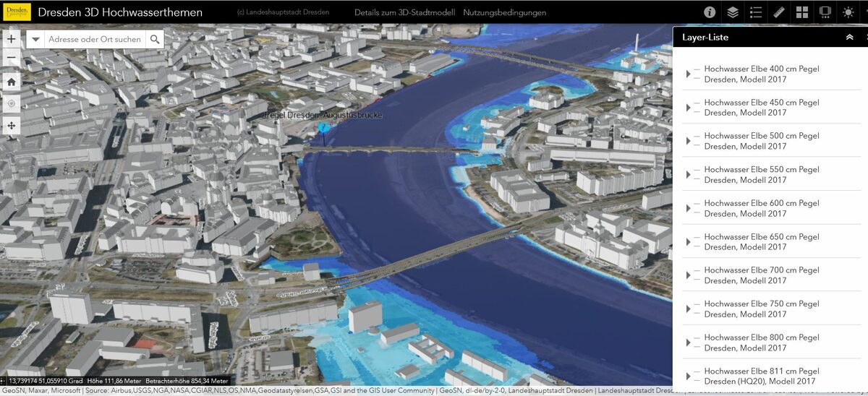
Task: Zoom out with the minus button
Action: pyautogui.click(x=12, y=59)
